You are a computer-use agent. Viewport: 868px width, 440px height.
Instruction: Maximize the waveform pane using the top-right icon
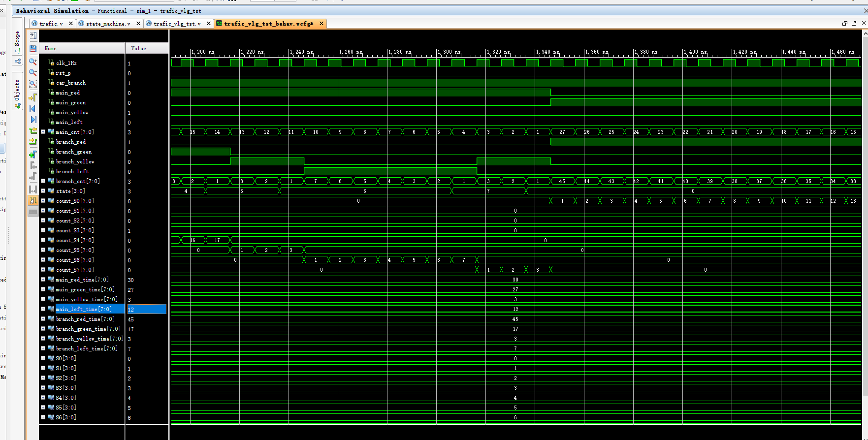[x=845, y=23]
